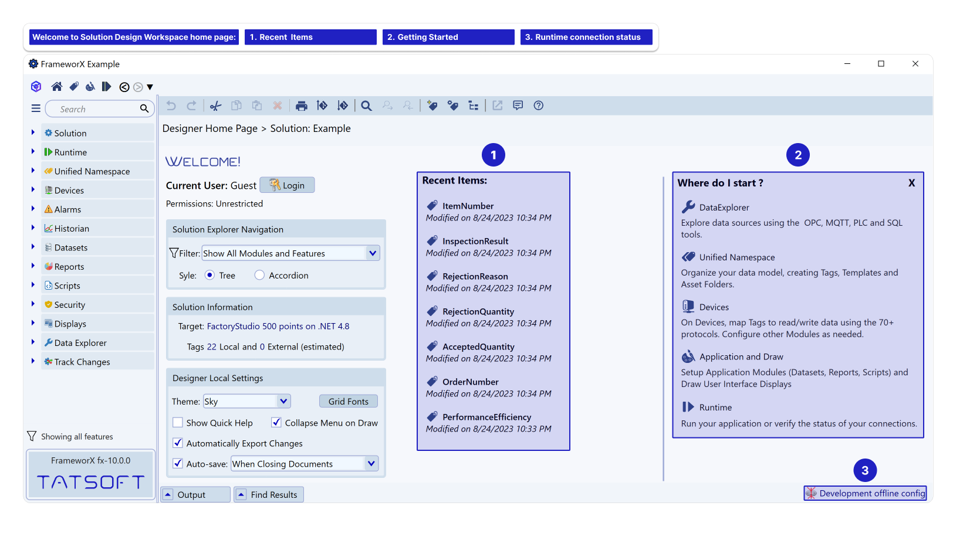The width and height of the screenshot is (980, 550).
Task: Click the Runtime play icon in top toolbar
Action: pos(106,87)
